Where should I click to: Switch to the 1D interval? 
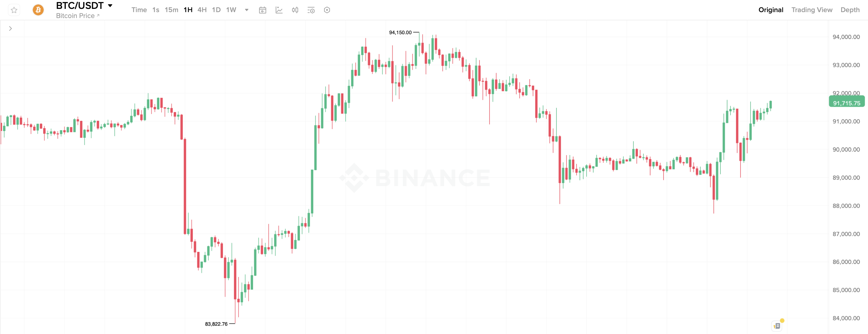(216, 10)
